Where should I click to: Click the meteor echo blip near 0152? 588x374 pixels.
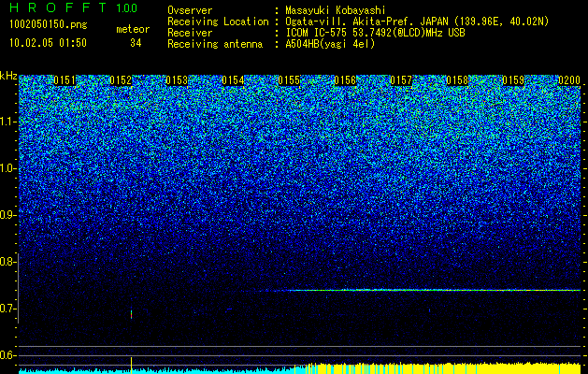(x=131, y=314)
